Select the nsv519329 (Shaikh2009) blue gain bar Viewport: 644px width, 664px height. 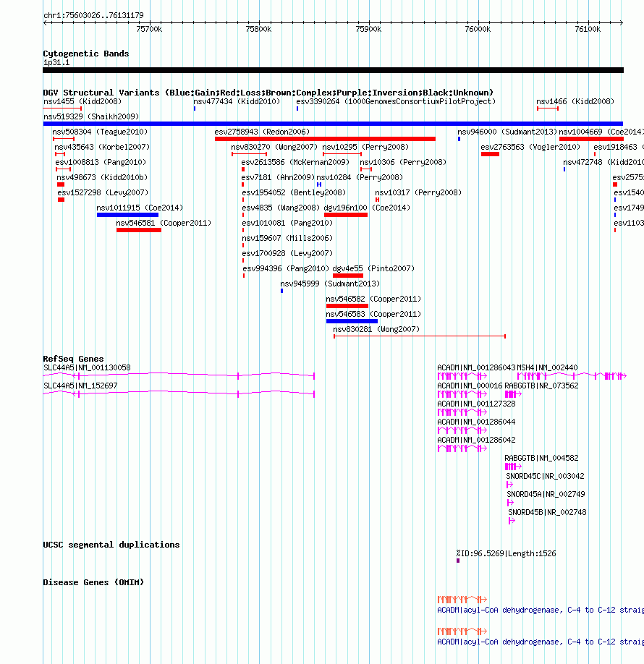click(x=333, y=124)
